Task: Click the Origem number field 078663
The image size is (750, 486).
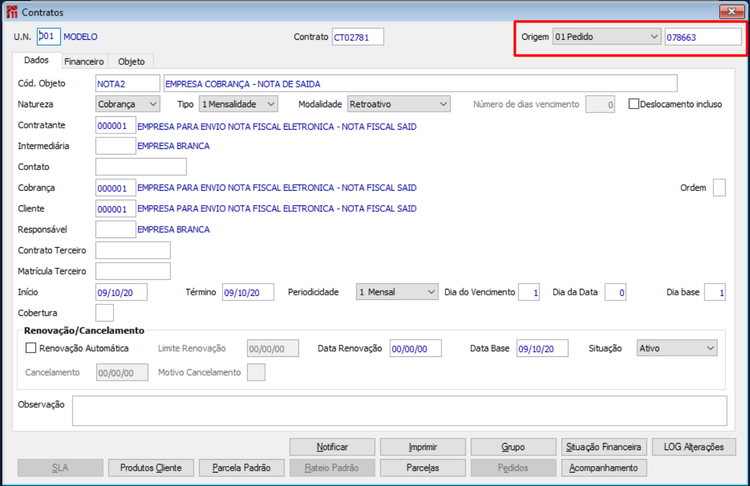Action: tap(703, 37)
